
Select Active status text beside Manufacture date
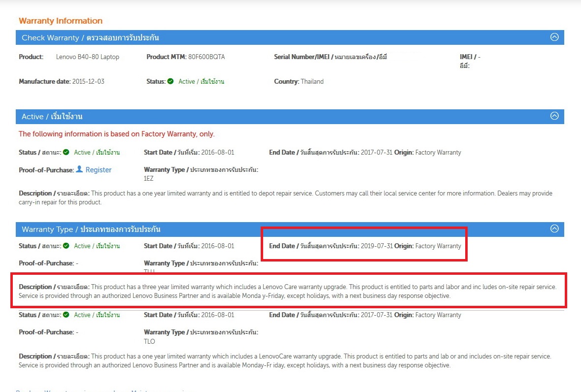201,81
